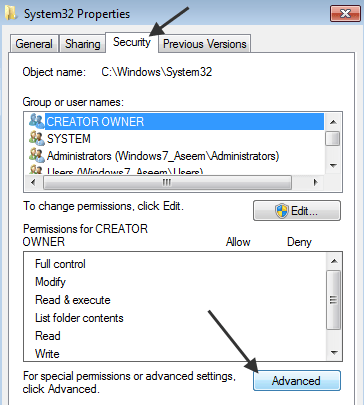Image resolution: width=364 pixels, height=405 pixels.
Task: Close the System32 Properties dialog
Action: pyautogui.click(x=345, y=14)
